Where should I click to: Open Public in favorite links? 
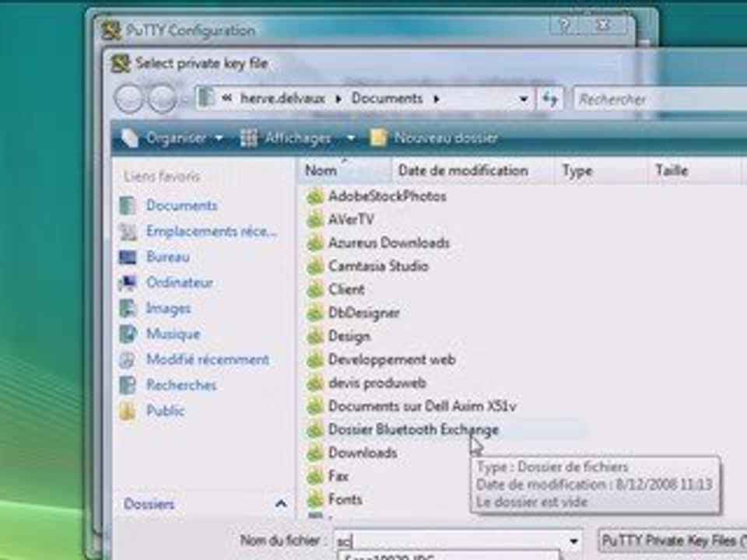coord(165,411)
